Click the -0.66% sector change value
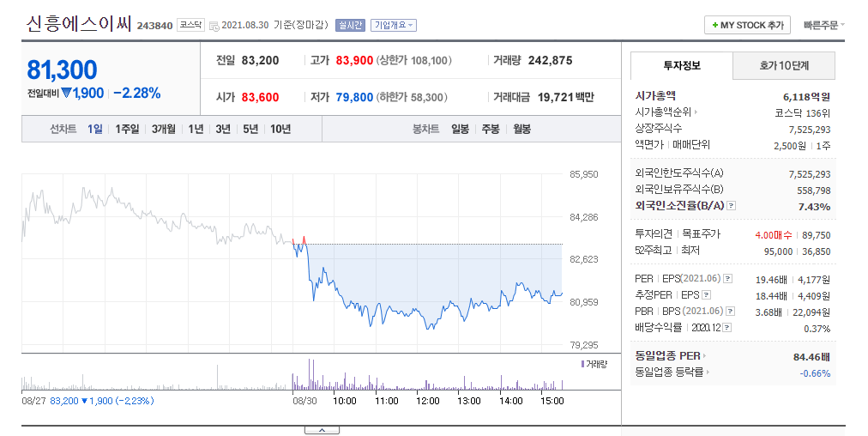 [x=815, y=373]
